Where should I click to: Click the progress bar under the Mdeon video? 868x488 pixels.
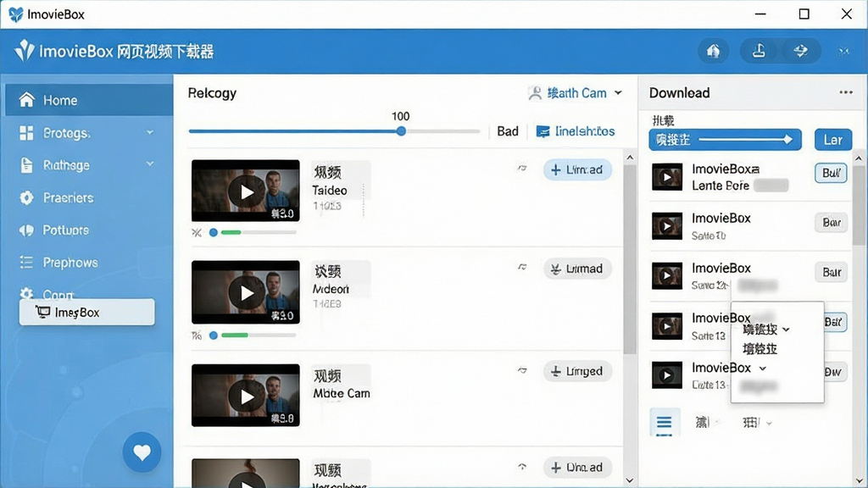259,335
